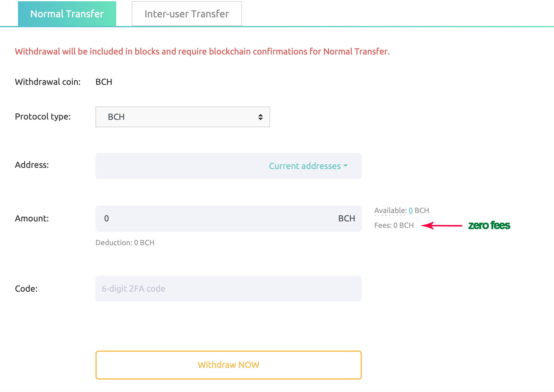554x392 pixels.
Task: Click the 6-digit 2FA code field
Action: pos(228,289)
